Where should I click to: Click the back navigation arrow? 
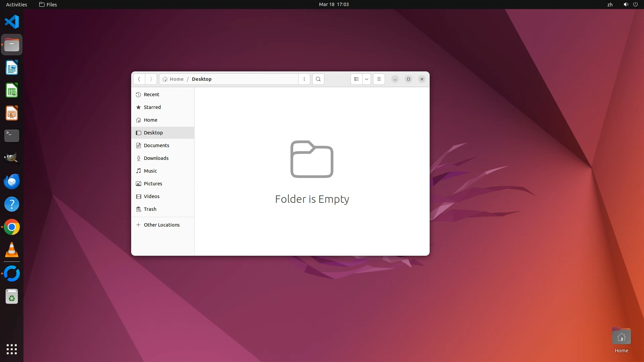tap(139, 79)
